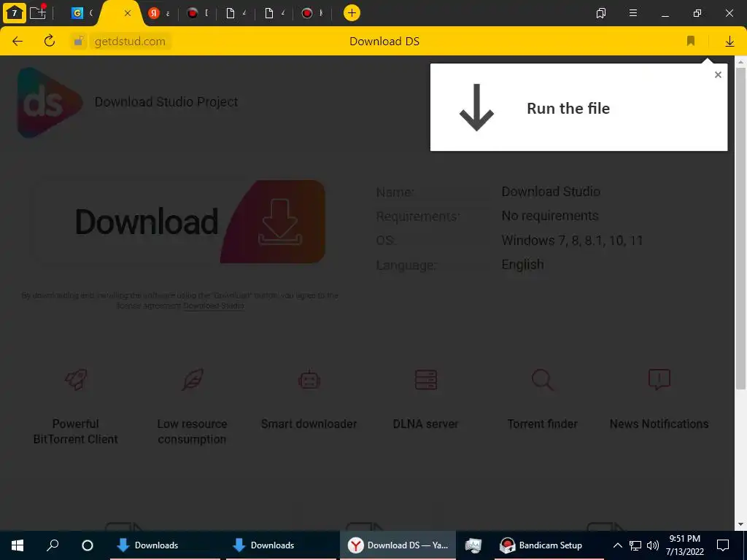The width and height of the screenshot is (747, 560).
Task: Close the active Download DS tab
Action: click(x=127, y=13)
